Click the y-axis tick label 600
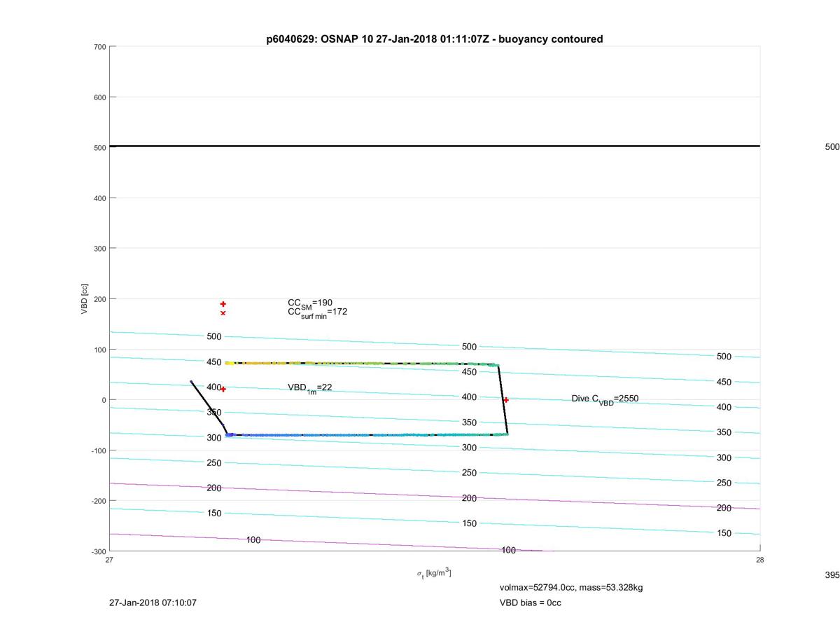Screen dimensions: 840x620 [x=99, y=97]
